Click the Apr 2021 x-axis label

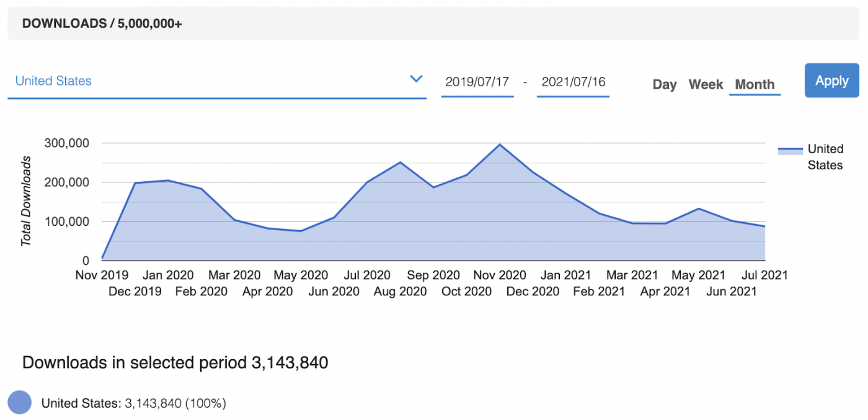[x=665, y=292]
